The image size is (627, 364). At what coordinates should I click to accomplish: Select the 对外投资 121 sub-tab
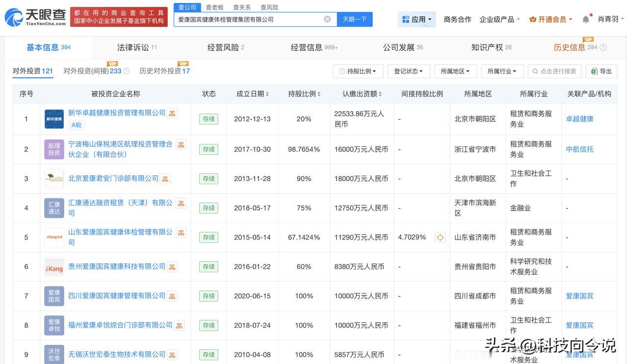[x=33, y=71]
